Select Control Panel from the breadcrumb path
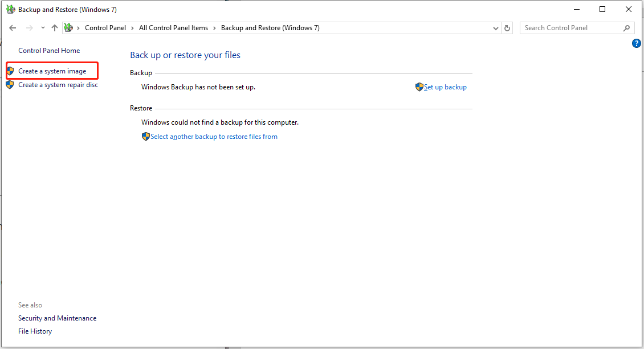This screenshot has height=349, width=644. [105, 27]
